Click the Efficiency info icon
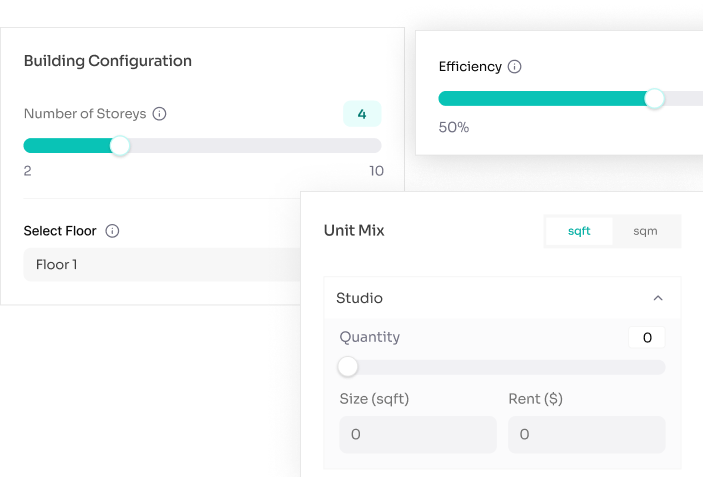Viewport: 703px width, 477px height. coord(514,67)
